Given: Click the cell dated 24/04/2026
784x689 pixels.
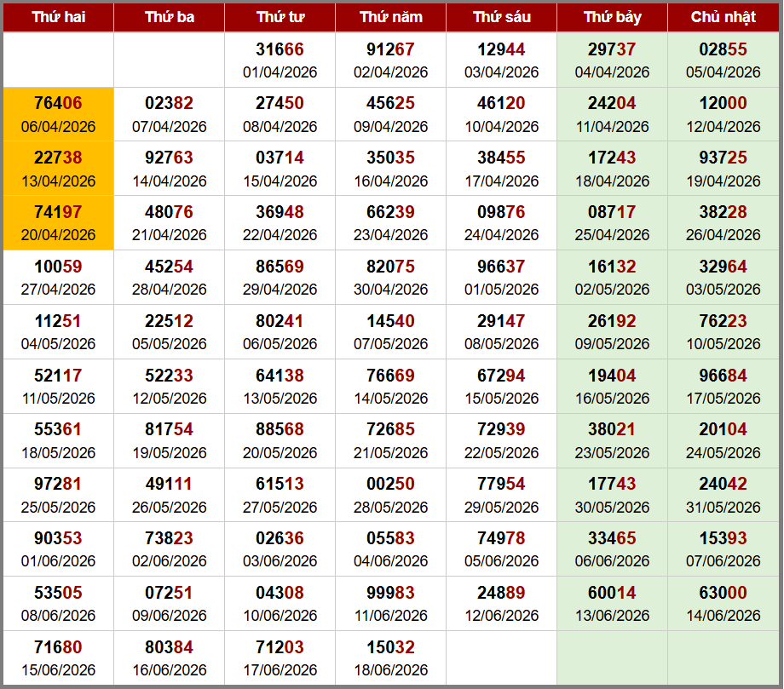Looking at the screenshot, I should [501, 223].
